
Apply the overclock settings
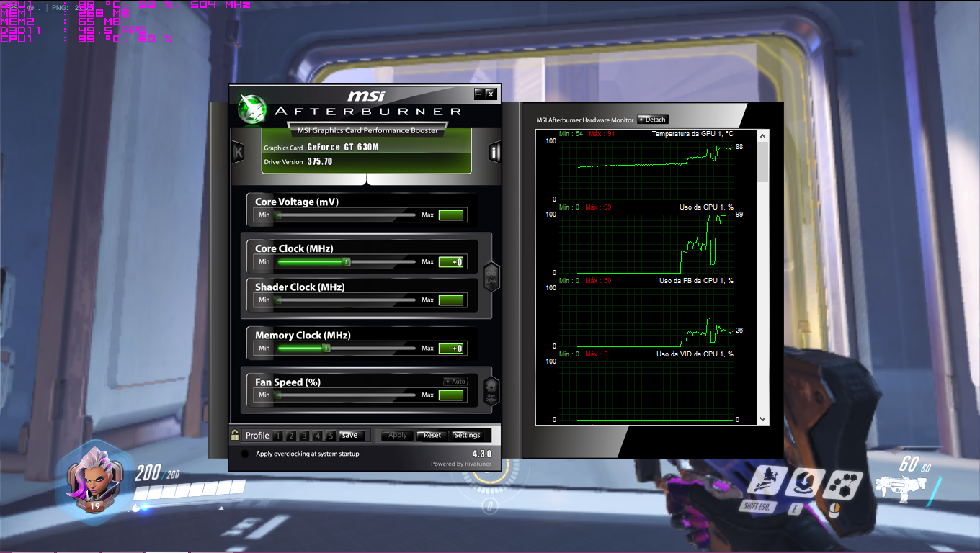[398, 435]
